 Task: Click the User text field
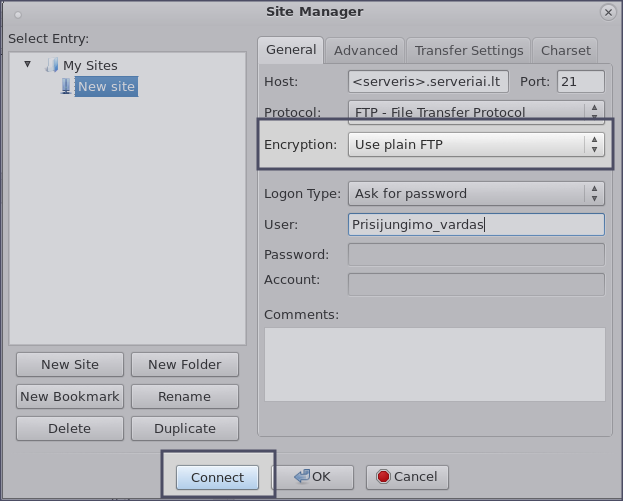point(476,224)
